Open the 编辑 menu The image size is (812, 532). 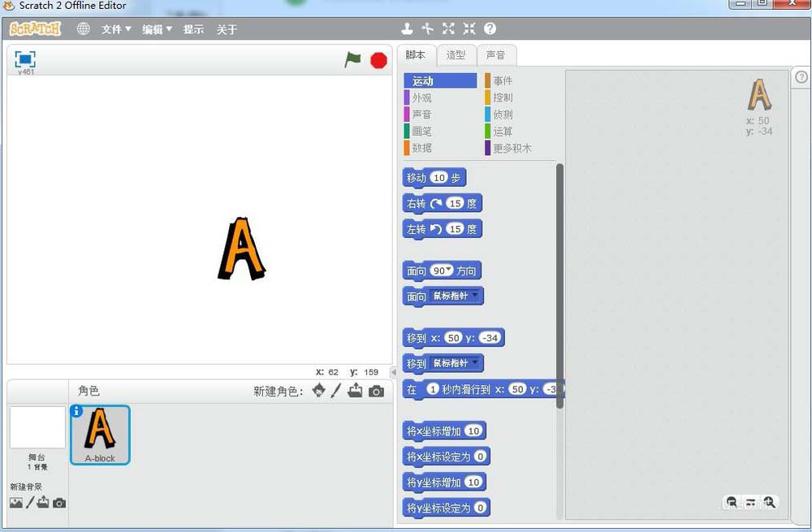(x=157, y=29)
